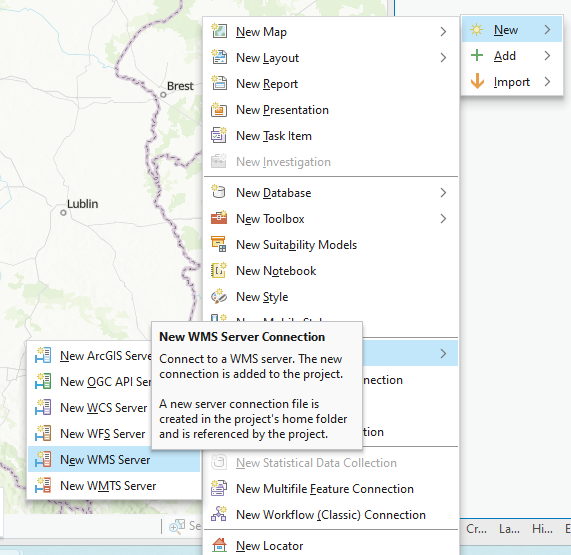Click the New WMTS Server icon

coord(43,485)
